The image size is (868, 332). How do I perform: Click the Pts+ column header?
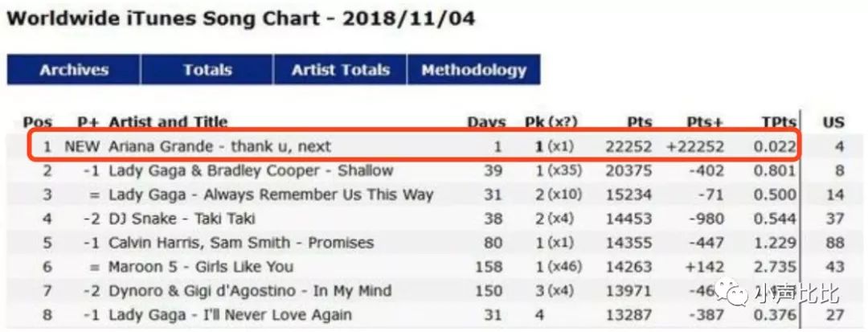[x=706, y=122]
